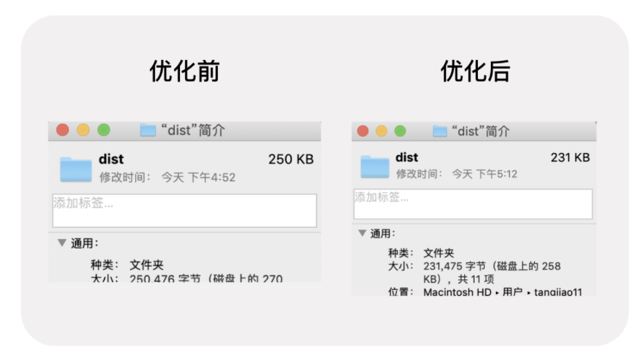644x349 pixels.
Task: Click the large dist folder icon in right window
Action: pos(375,167)
